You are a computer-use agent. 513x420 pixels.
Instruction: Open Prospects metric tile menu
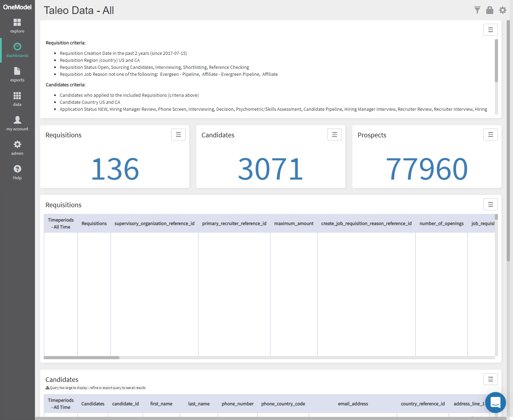pos(490,135)
